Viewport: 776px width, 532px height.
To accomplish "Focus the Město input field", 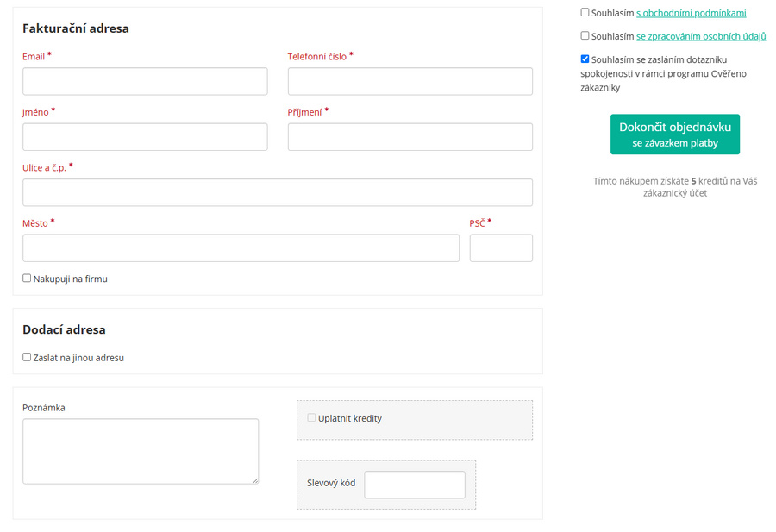I will point(241,247).
